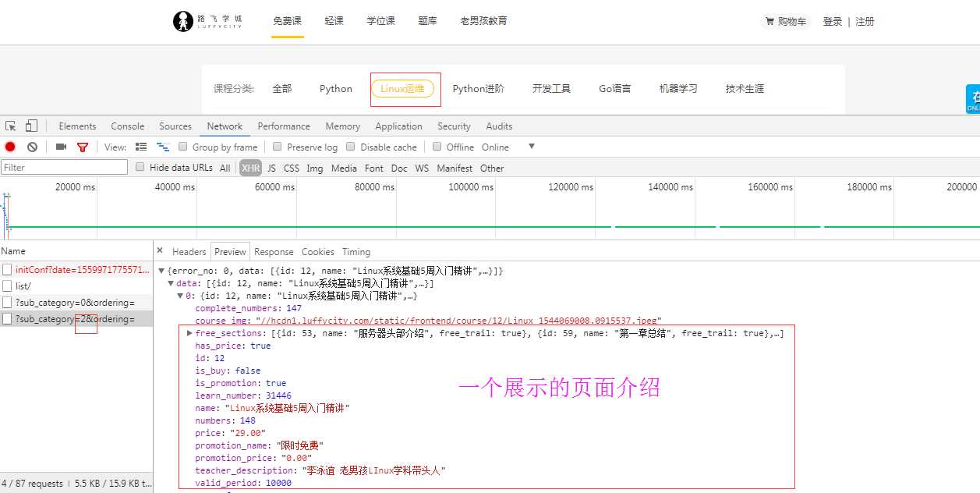Select the Img request type filter

click(x=315, y=168)
